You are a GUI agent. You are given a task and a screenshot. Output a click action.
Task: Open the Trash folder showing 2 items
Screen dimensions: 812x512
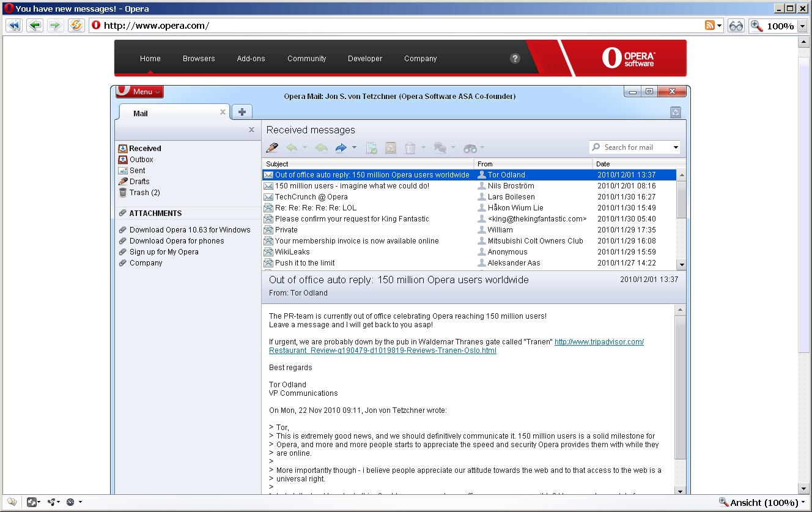145,192
